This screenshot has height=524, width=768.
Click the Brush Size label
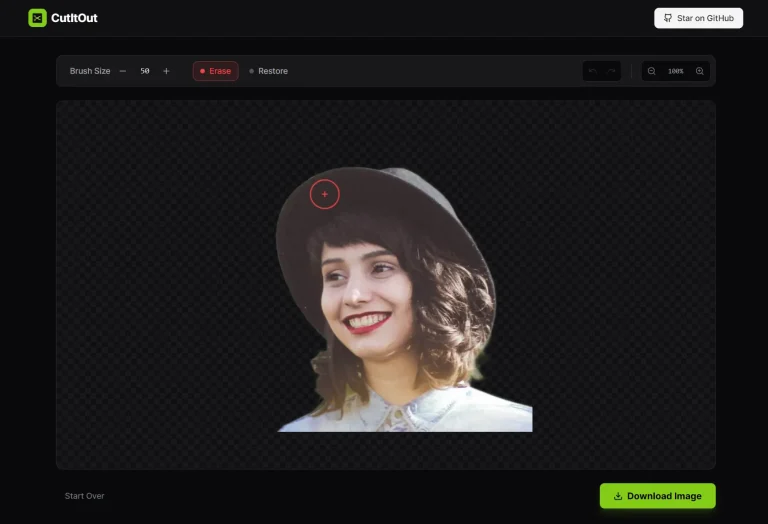[90, 71]
